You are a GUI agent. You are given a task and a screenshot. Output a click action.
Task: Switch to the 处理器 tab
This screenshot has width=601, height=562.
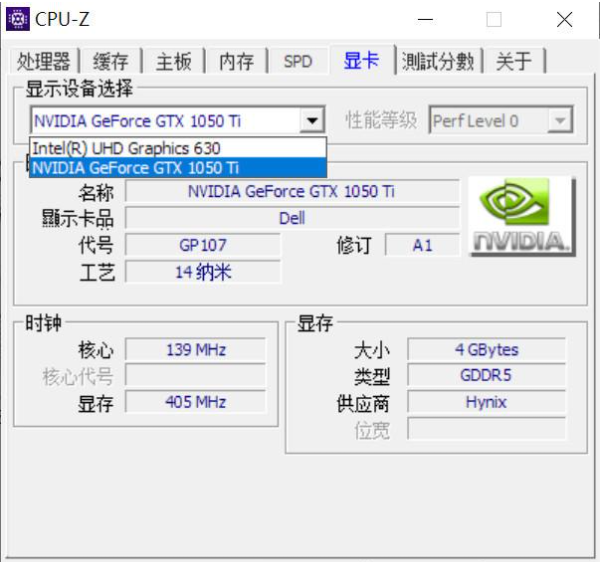coord(43,61)
